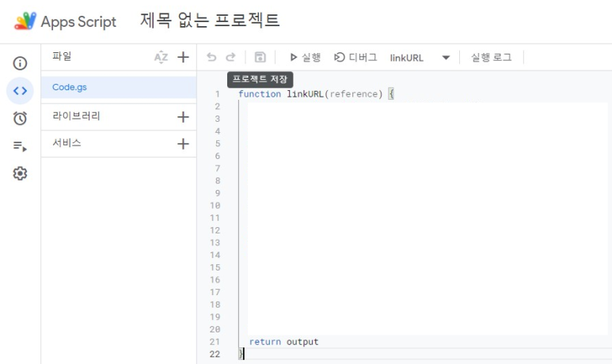Save the project with disk icon

[260, 57]
